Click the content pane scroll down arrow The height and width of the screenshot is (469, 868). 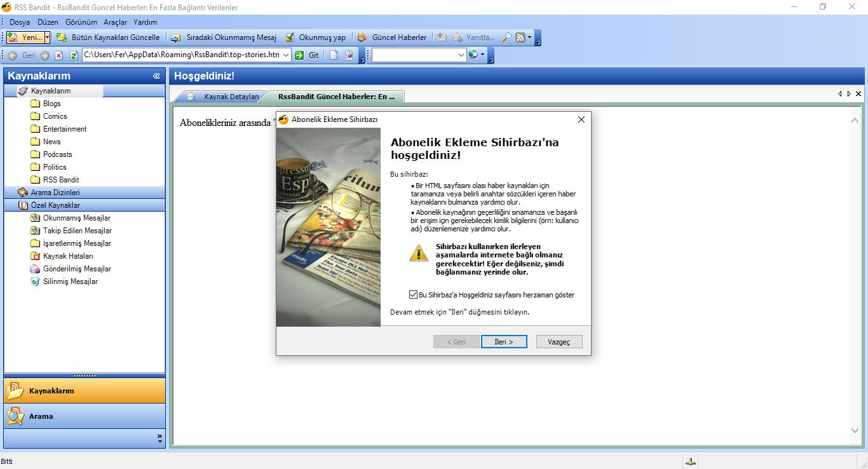[855, 431]
